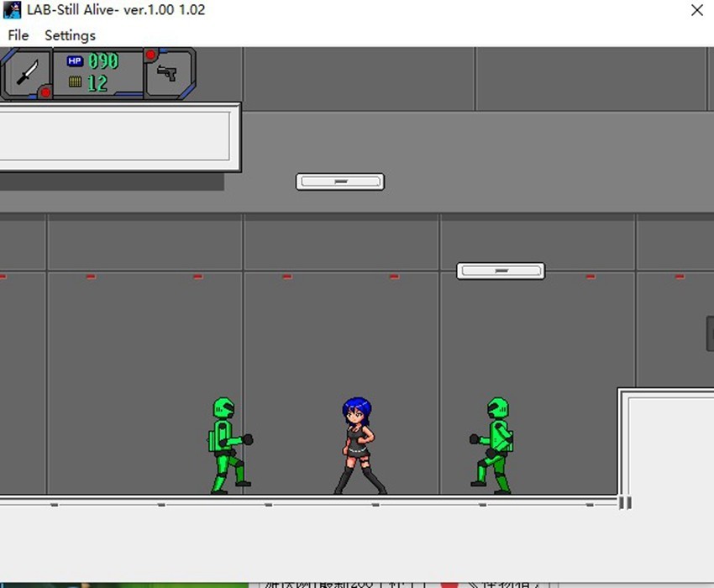Click the red indicator on knife slot
Screen dimensions: 714x588
point(45,92)
